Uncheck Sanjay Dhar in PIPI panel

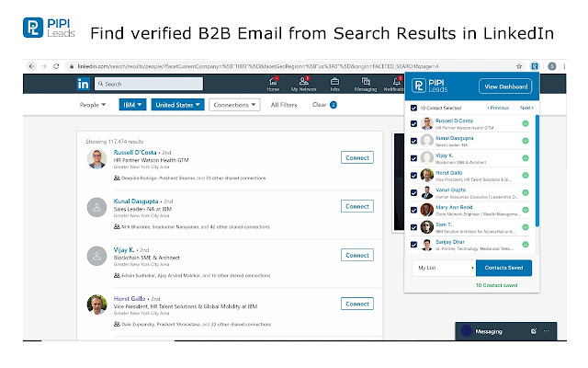(413, 245)
